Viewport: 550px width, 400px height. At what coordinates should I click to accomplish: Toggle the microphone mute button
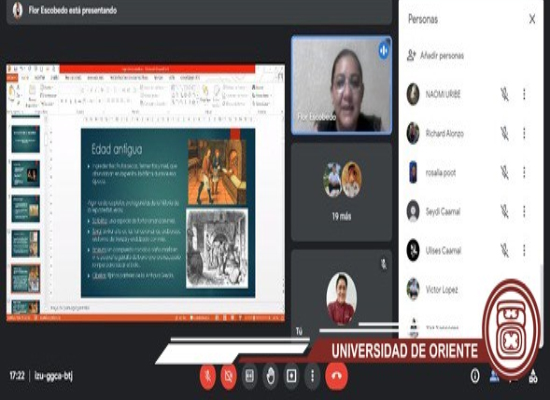[208, 376]
